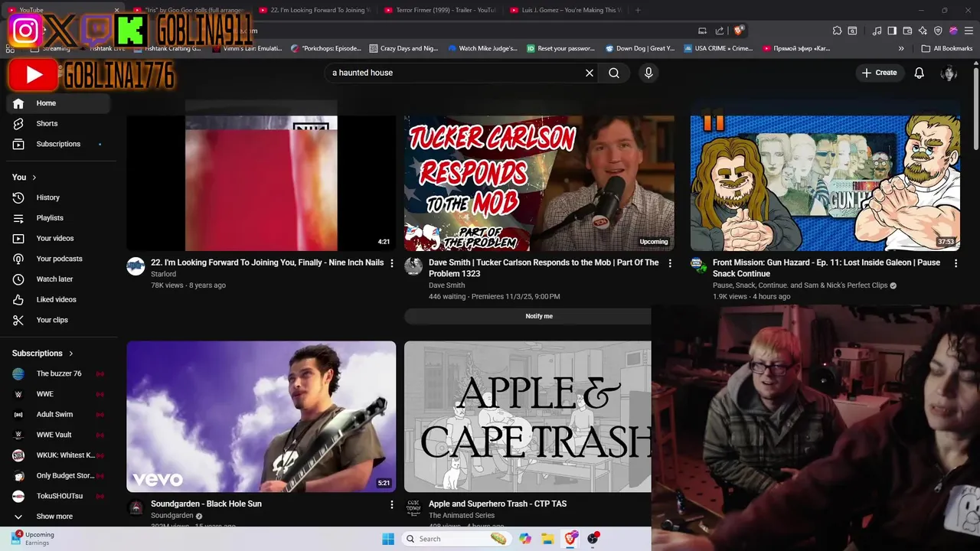Viewport: 980px width, 551px height.
Task: Open browser hamburger main menu
Action: 969,31
